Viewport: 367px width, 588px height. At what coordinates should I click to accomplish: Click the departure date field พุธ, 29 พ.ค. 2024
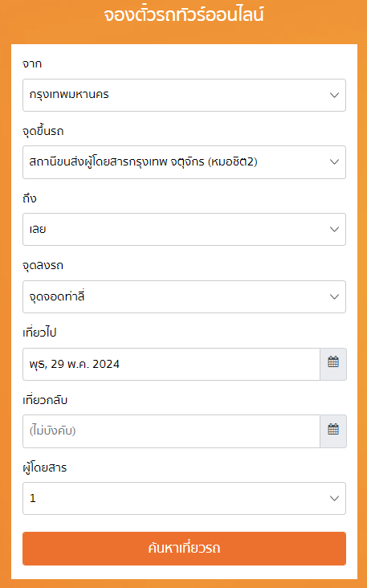click(171, 364)
